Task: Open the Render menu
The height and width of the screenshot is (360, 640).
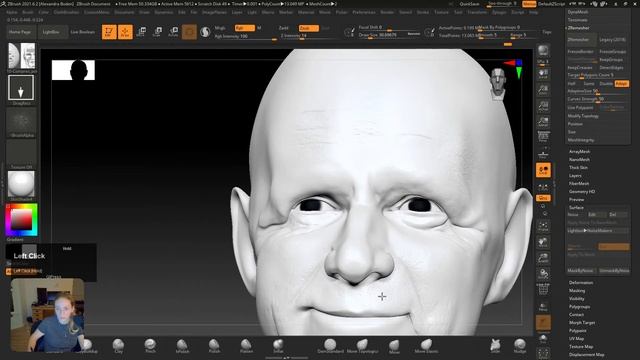Action: click(x=387, y=13)
